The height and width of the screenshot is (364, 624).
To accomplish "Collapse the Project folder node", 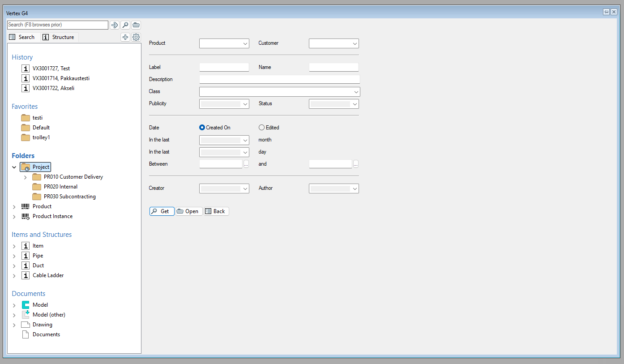I will [14, 167].
